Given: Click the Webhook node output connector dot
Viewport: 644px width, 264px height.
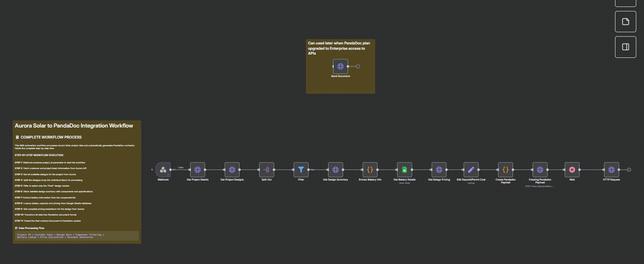Looking at the screenshot, I should (x=171, y=169).
